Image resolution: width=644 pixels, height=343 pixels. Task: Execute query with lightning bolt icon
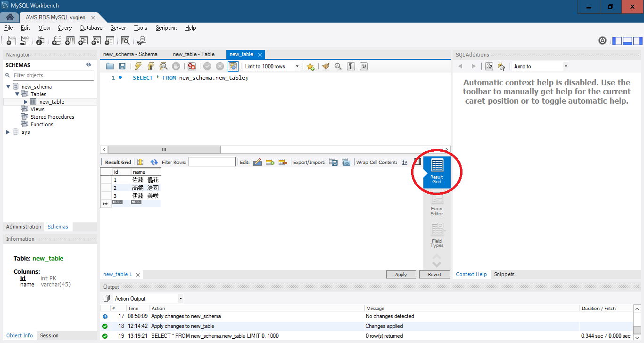[138, 66]
